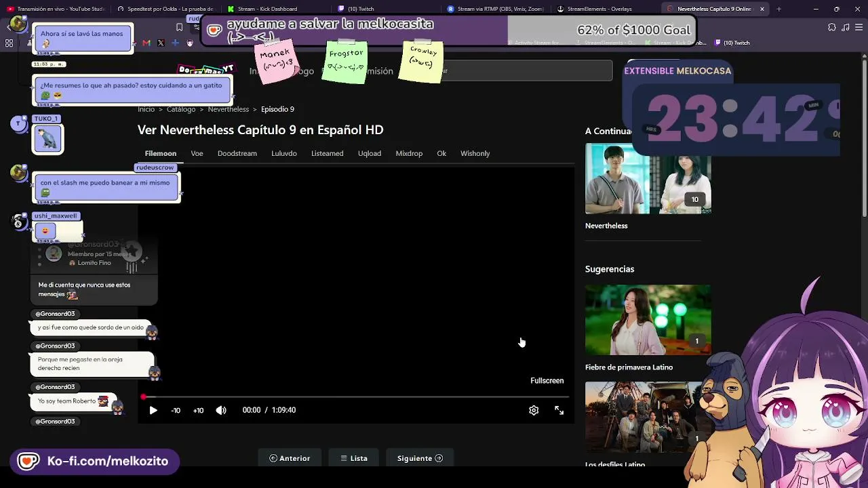Open the browser extensions puzzle icon
This screenshot has width=868, height=488.
tap(832, 27)
